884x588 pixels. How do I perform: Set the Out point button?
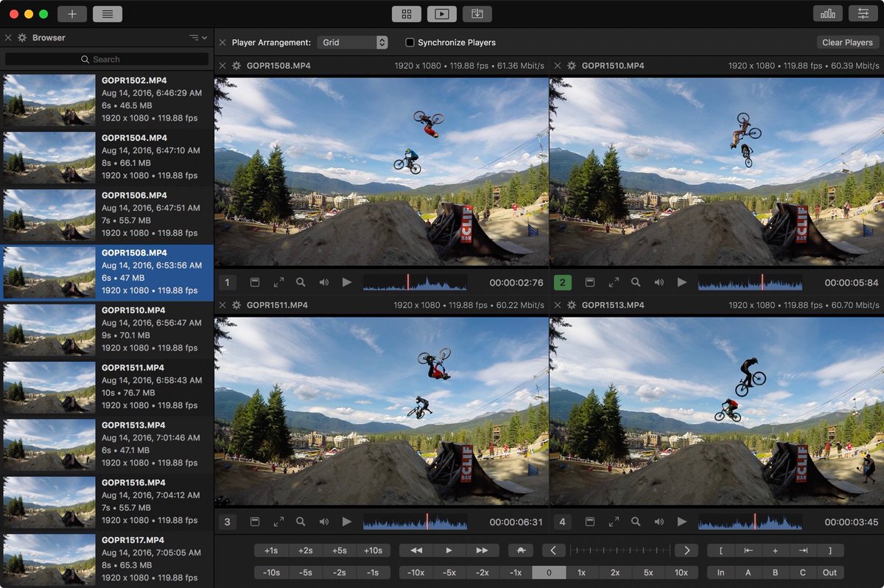830,573
